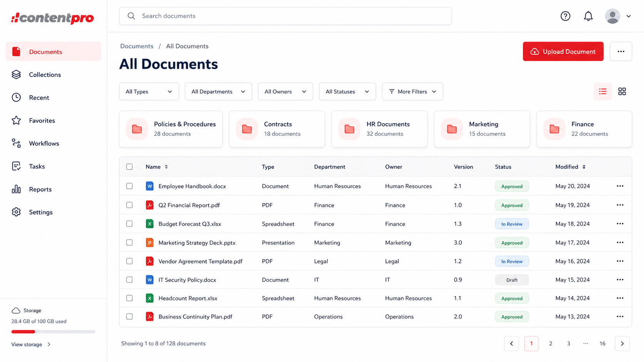Click the Upload Document button
Image resolution: width=644 pixels, height=362 pixels.
(x=563, y=52)
